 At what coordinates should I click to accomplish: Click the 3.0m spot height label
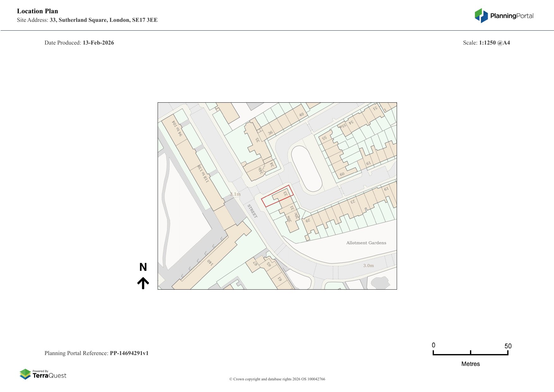click(x=368, y=266)
